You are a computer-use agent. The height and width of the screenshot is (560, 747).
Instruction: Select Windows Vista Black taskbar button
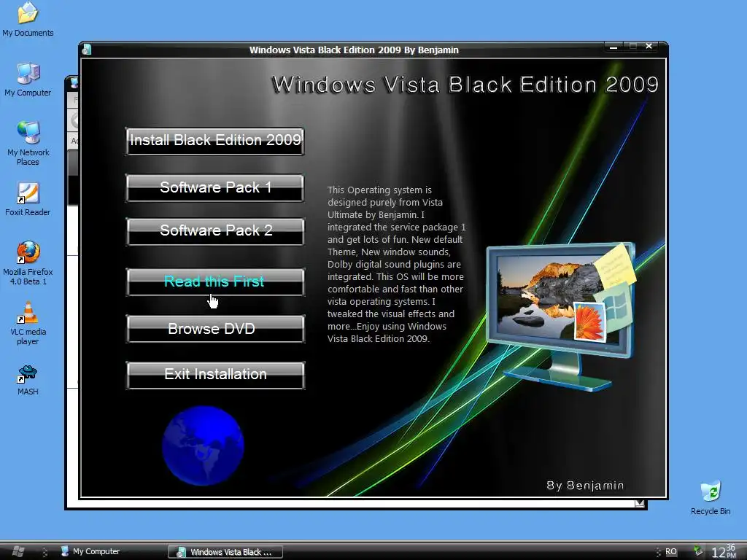[x=226, y=552]
